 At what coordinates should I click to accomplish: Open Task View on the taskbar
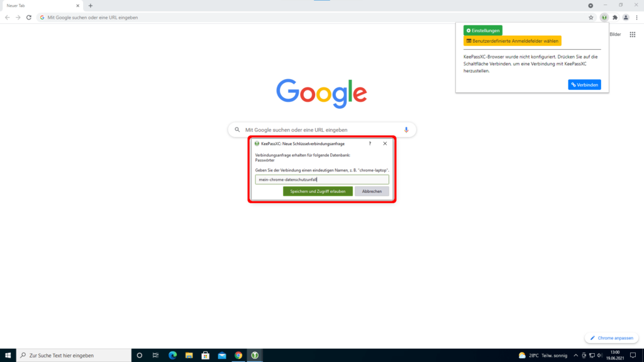(156, 356)
